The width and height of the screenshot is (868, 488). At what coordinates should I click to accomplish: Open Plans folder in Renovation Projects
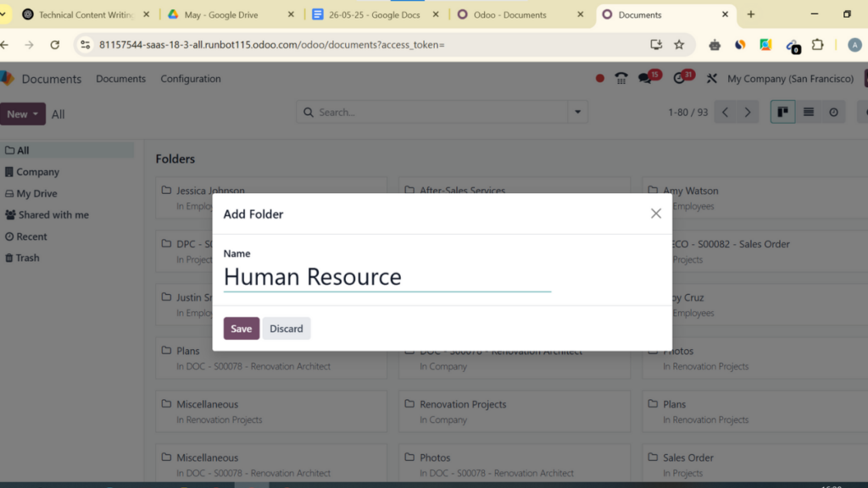click(755, 411)
